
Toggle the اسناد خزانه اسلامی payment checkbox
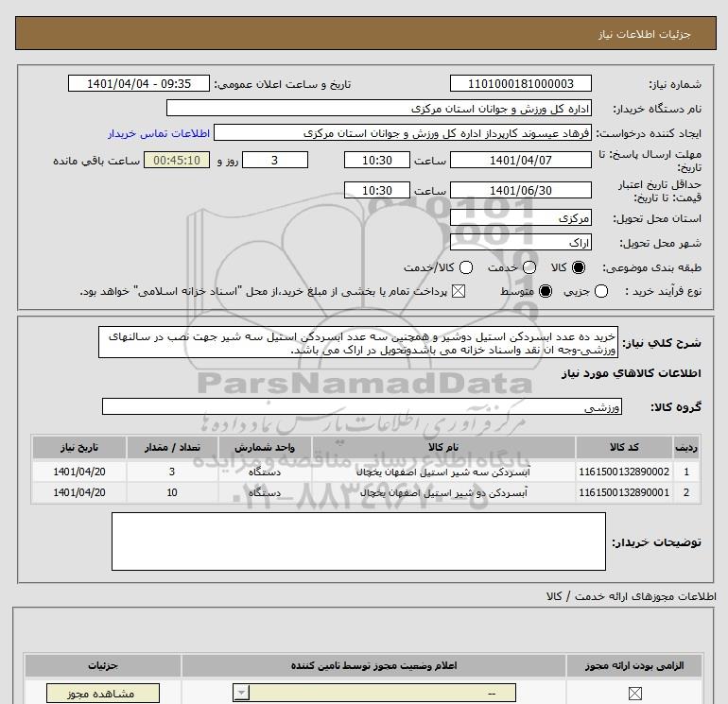point(459,291)
